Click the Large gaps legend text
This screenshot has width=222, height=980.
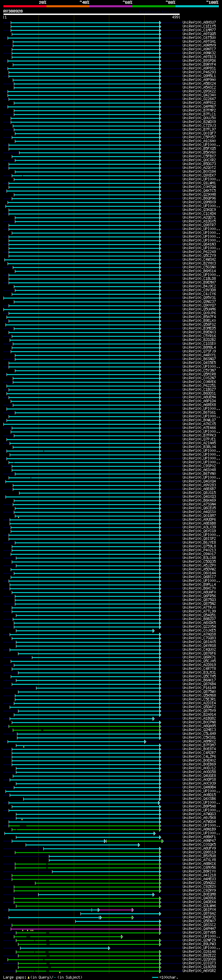(43, 977)
